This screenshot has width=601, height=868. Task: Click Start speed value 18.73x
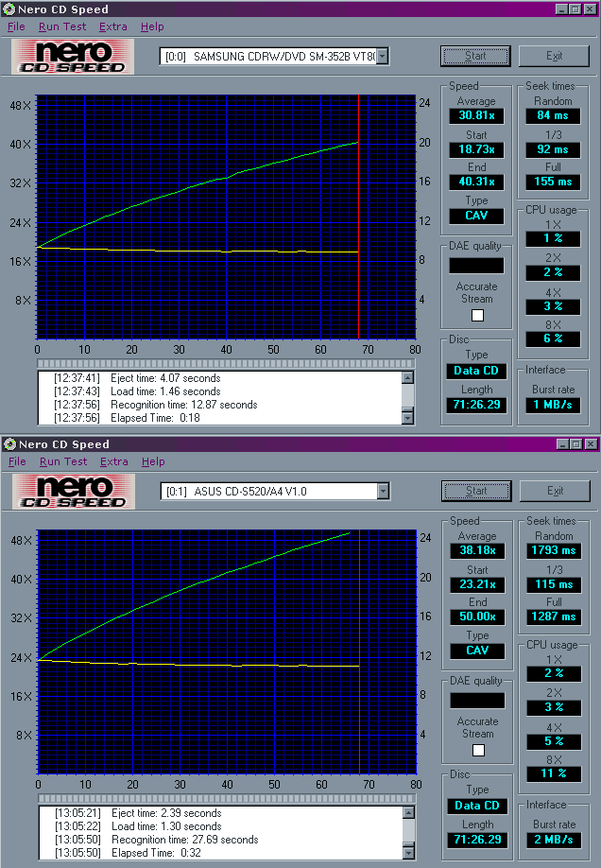[x=476, y=149]
